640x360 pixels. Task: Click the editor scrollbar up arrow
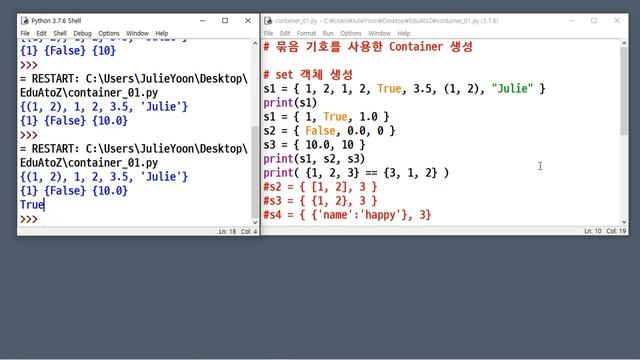click(624, 43)
